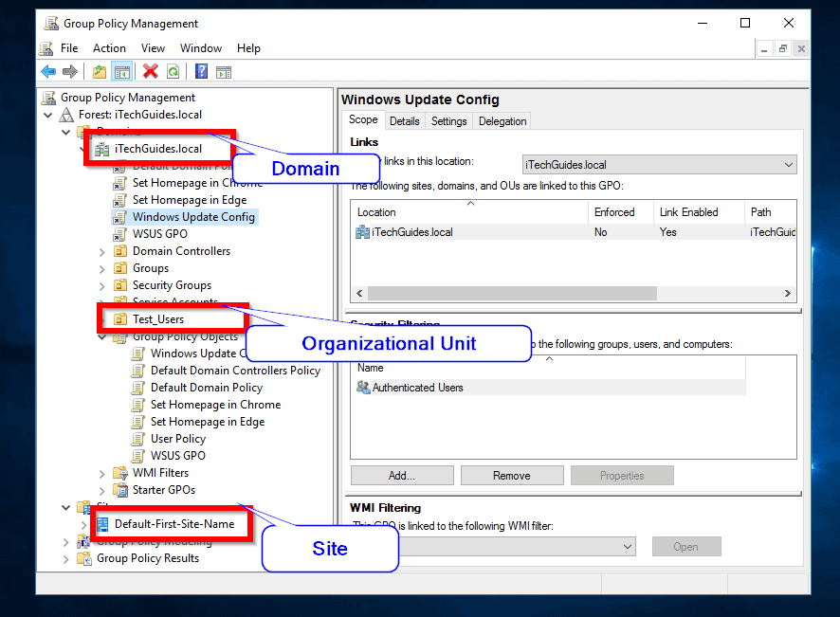Switch to the Settings tab
The height and width of the screenshot is (617, 840).
(448, 120)
